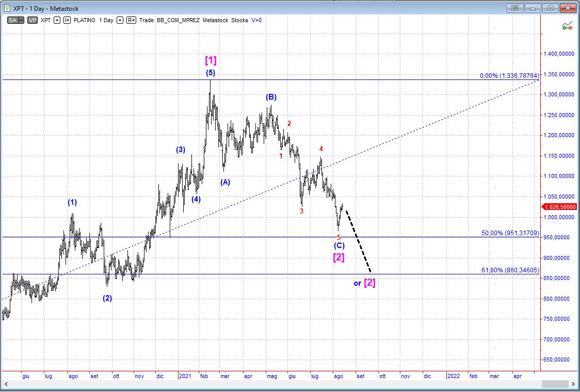
Task: Click the BB_COM_MPREZ template label
Action: (179, 20)
